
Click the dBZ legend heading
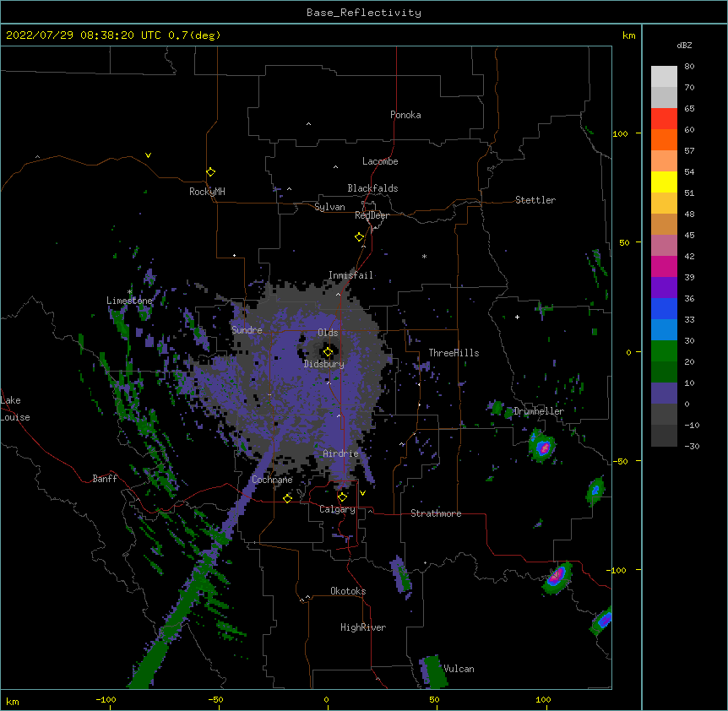coord(684,46)
